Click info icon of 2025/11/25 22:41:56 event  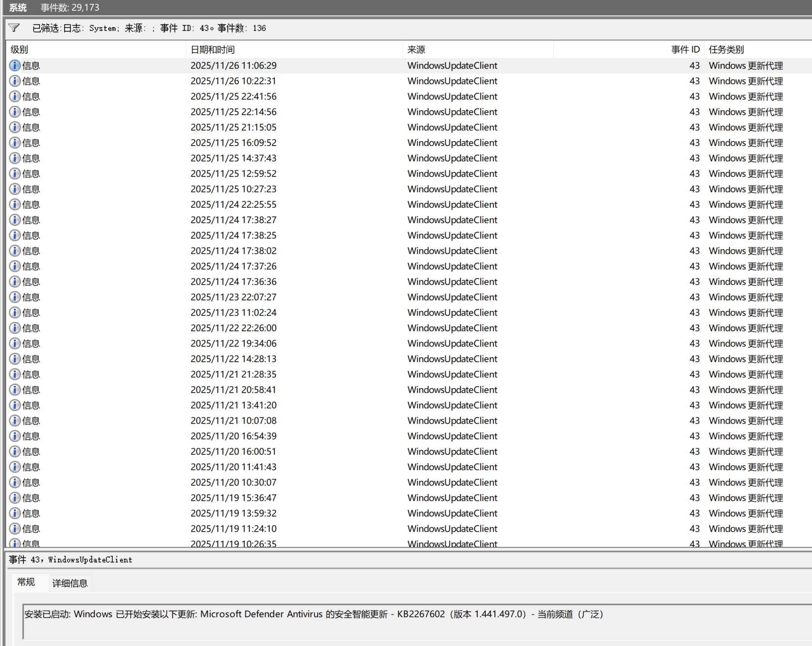(15, 97)
